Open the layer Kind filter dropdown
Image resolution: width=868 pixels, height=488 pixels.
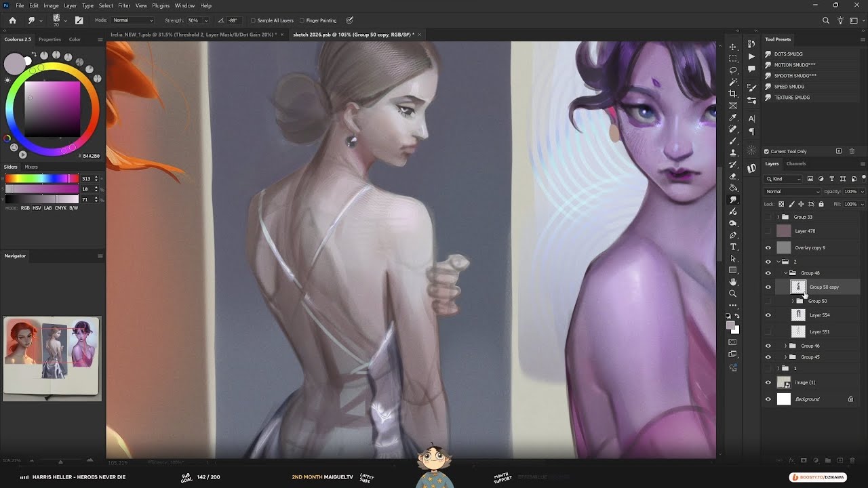tap(783, 179)
